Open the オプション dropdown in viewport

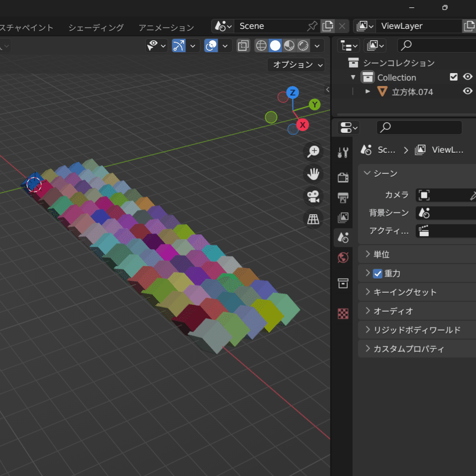pyautogui.click(x=296, y=65)
